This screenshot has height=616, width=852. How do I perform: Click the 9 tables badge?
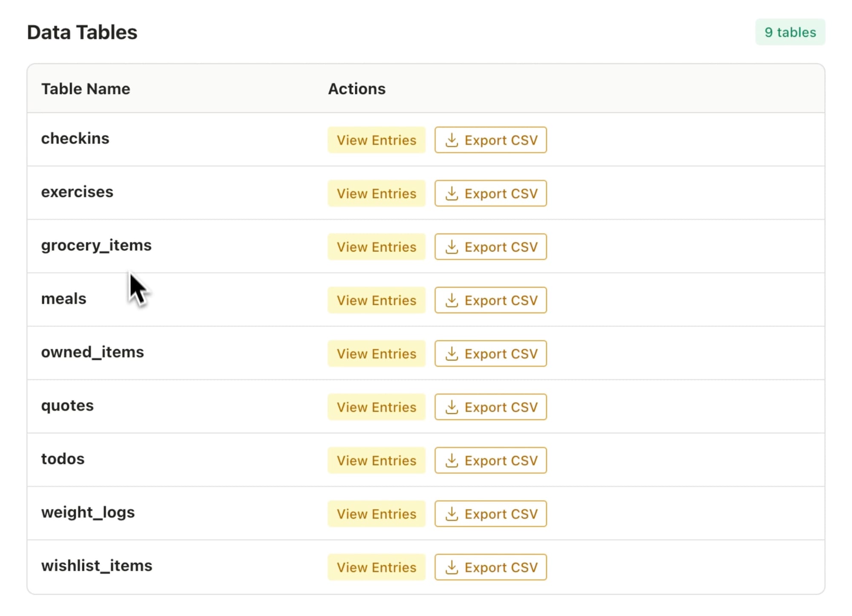coord(790,32)
